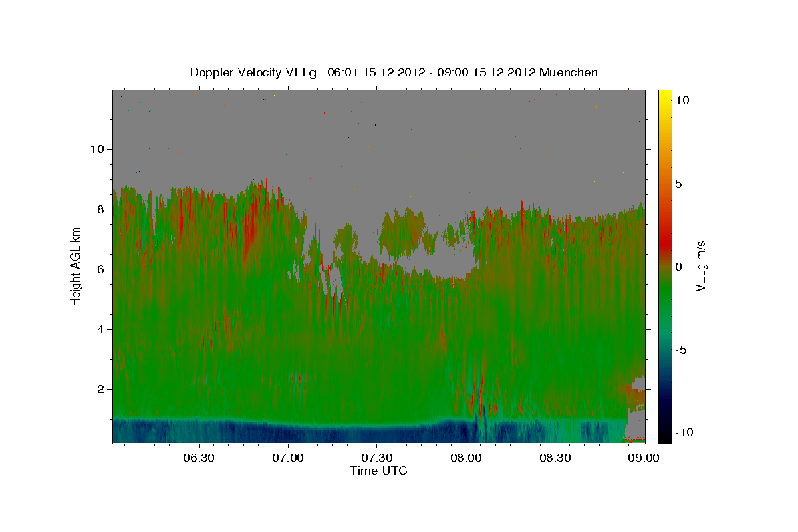Image resolution: width=798 pixels, height=532 pixels.
Task: Click the height axis label 4
Action: (102, 329)
